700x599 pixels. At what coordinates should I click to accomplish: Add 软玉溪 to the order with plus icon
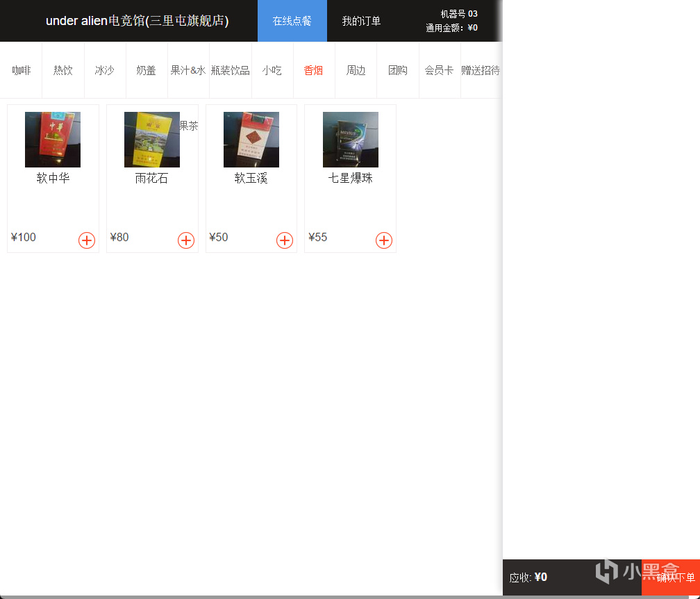click(285, 240)
